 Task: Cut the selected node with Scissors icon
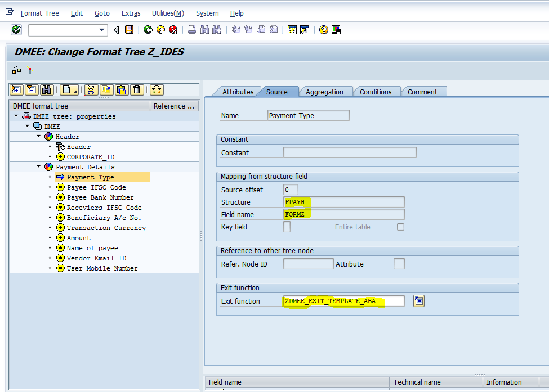[x=91, y=90]
